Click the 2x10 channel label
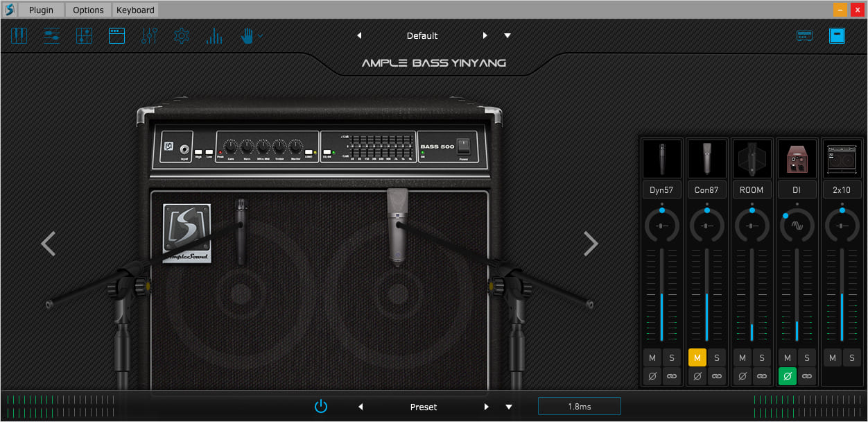868x422 pixels. point(842,189)
